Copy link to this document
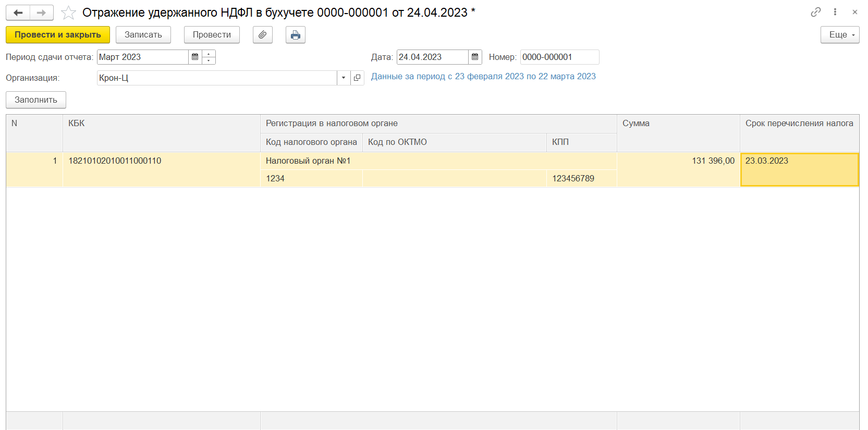This screenshot has width=868, height=430. coord(816,12)
